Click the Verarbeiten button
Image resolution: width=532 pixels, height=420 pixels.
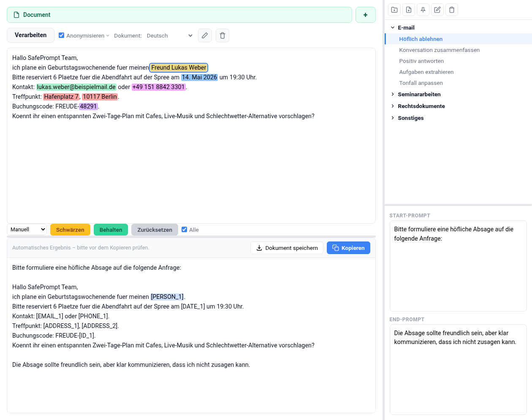click(30, 35)
